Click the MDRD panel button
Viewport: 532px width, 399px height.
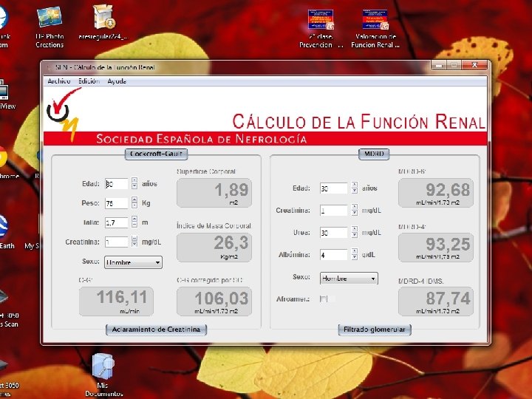pos(374,154)
